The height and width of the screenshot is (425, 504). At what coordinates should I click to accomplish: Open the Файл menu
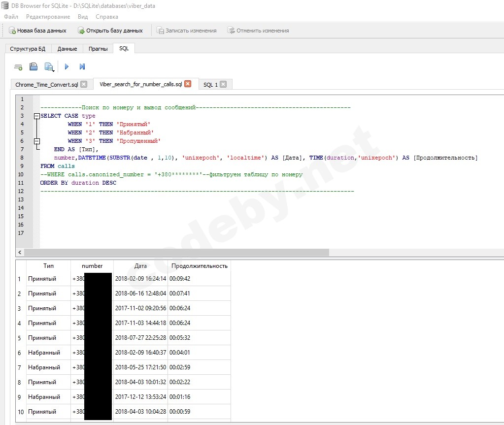point(11,17)
